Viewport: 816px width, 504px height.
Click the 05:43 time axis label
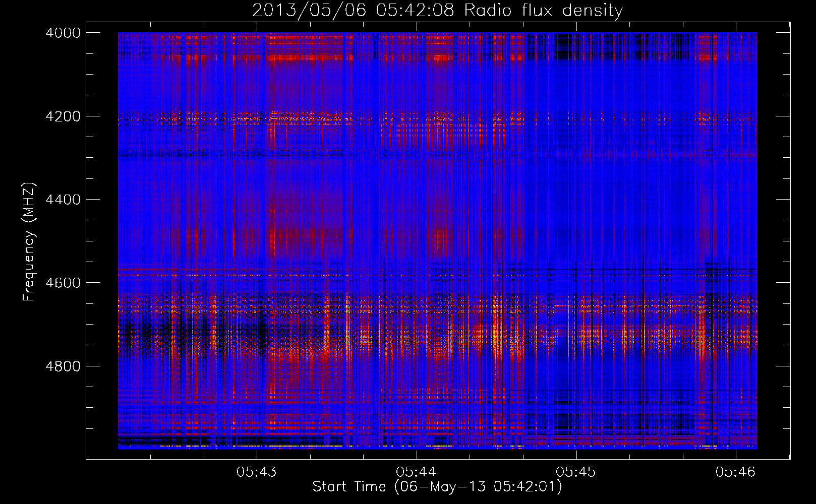pyautogui.click(x=257, y=472)
